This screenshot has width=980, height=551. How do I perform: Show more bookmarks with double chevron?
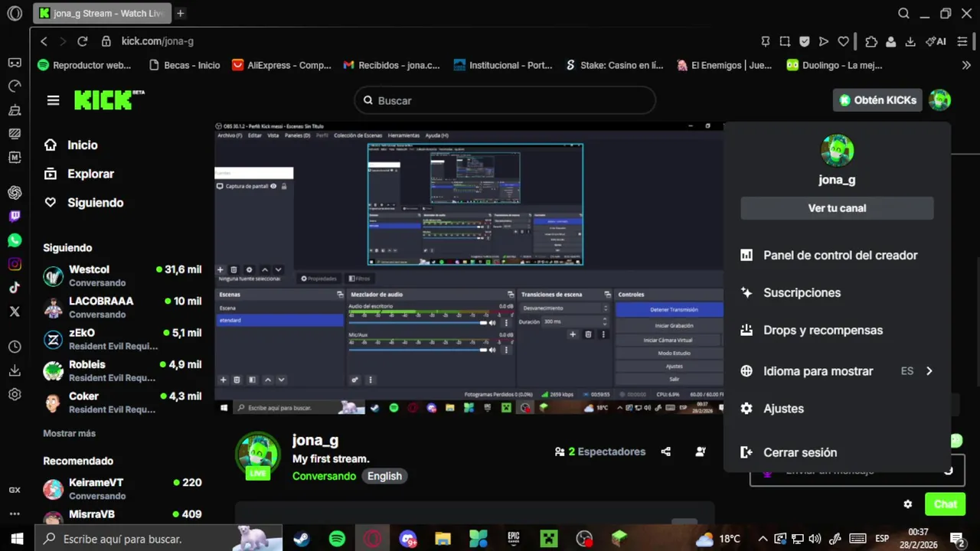tap(966, 65)
